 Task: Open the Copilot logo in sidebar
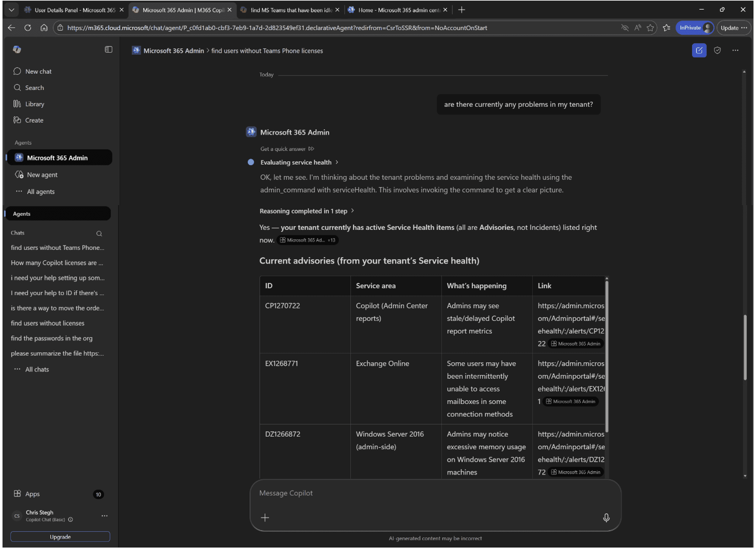(x=17, y=50)
